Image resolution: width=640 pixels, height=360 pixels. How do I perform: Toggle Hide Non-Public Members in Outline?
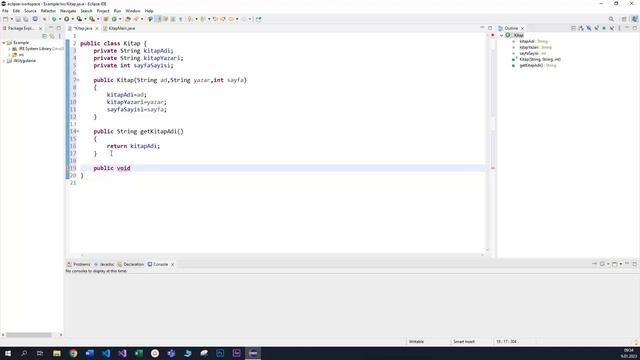tap(604, 28)
